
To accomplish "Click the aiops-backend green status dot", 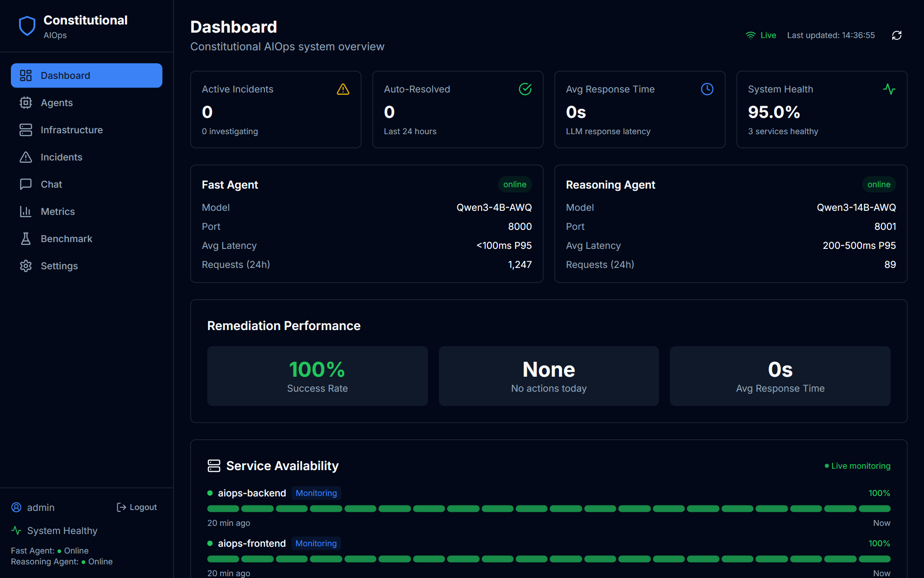I will [210, 493].
